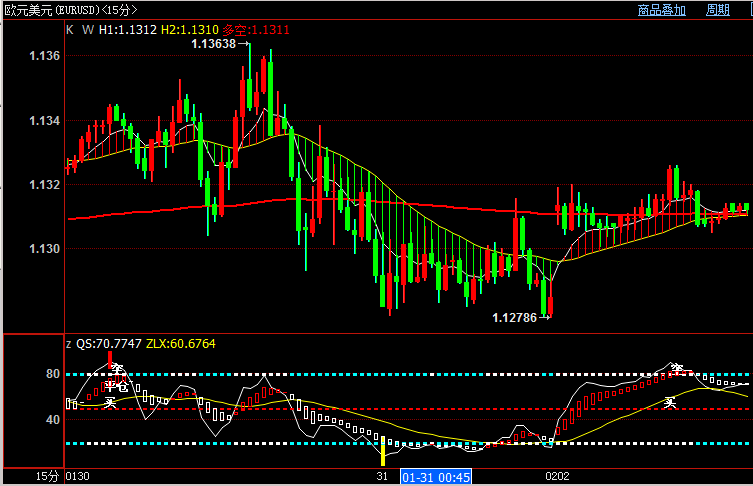Click the 周期 period link
The image size is (753, 486).
click(x=718, y=10)
